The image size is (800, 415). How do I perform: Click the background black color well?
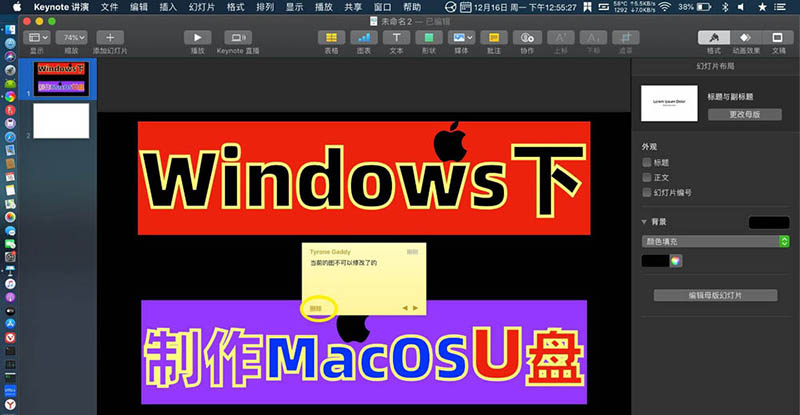tap(769, 222)
